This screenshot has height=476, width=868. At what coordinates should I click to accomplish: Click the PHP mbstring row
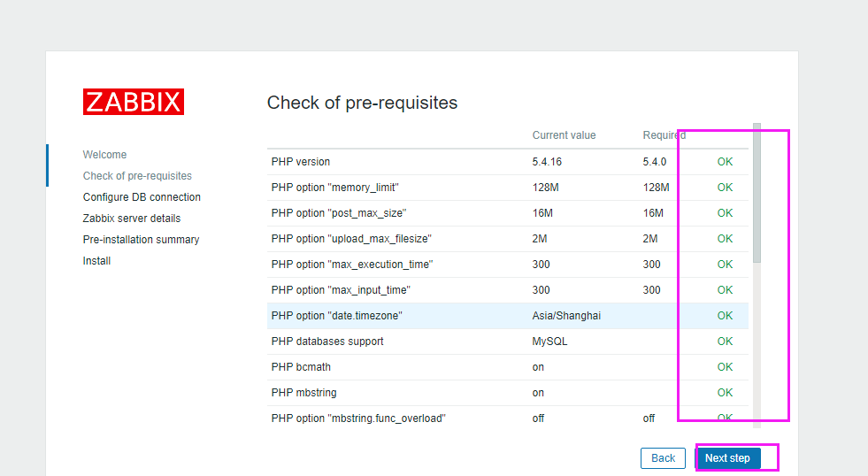click(303, 393)
